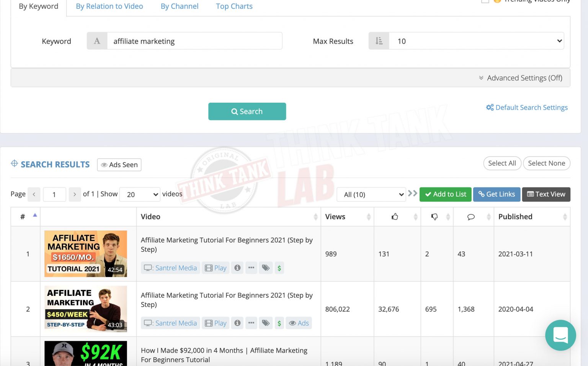Screen dimensions: 588x366
Task: Click the sort-order icon beside Max Results
Action: (379, 41)
